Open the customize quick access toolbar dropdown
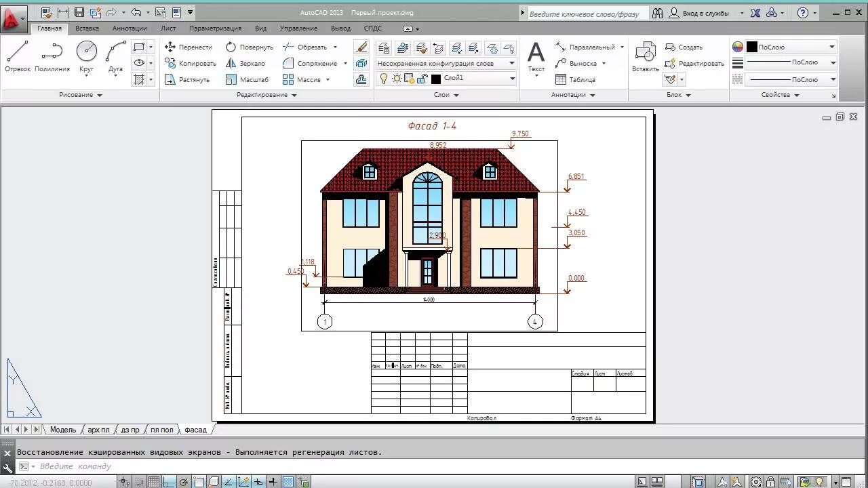The height and width of the screenshot is (488, 868). coord(190,12)
